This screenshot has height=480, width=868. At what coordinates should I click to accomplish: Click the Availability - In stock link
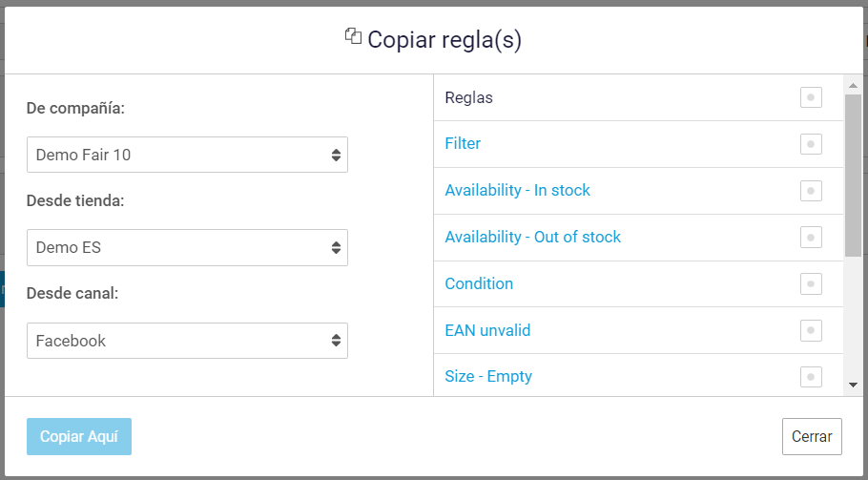517,191
